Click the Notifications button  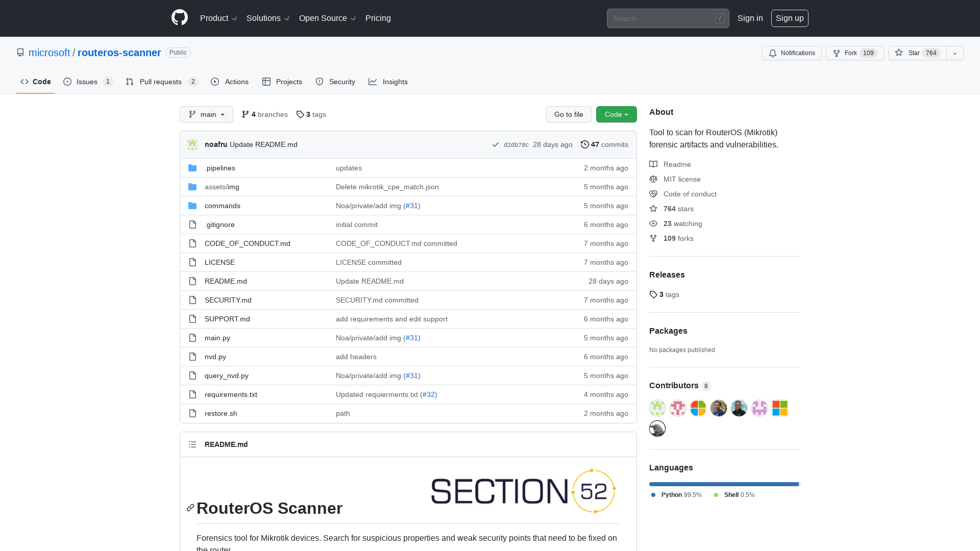(792, 53)
